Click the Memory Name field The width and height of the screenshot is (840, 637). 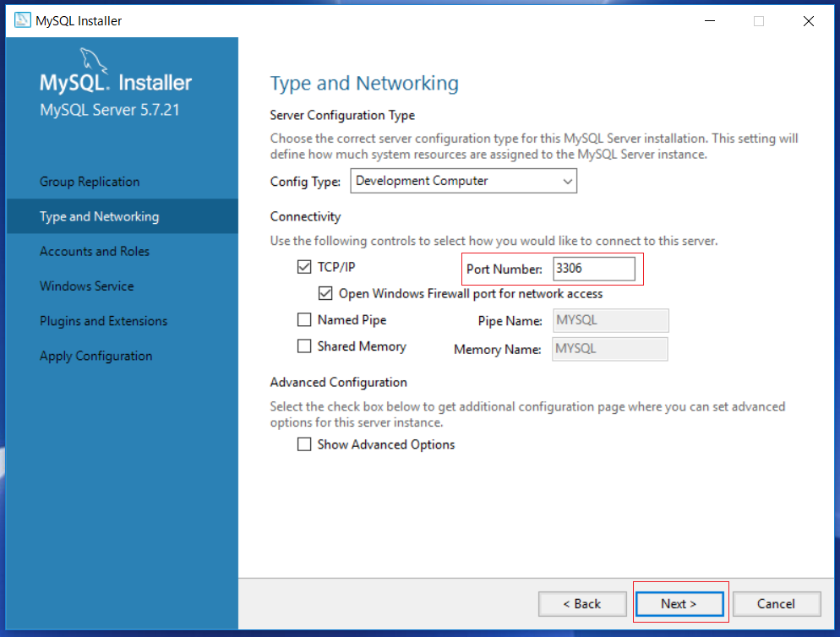click(610, 349)
